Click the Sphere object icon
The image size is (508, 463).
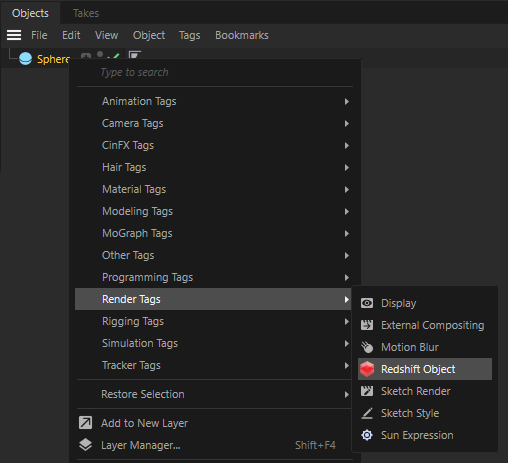click(25, 59)
